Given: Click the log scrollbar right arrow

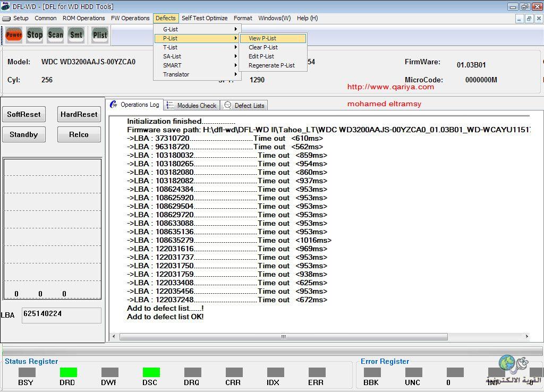Looking at the screenshot, I should 526,337.
